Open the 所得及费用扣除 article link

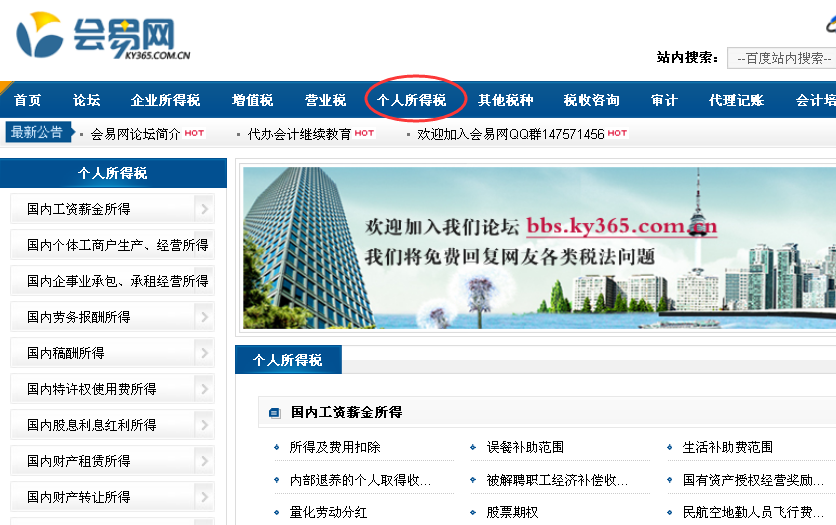335,448
